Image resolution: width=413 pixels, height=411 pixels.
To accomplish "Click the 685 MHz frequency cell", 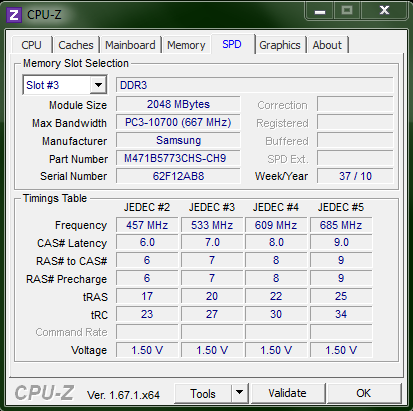I will tap(341, 225).
